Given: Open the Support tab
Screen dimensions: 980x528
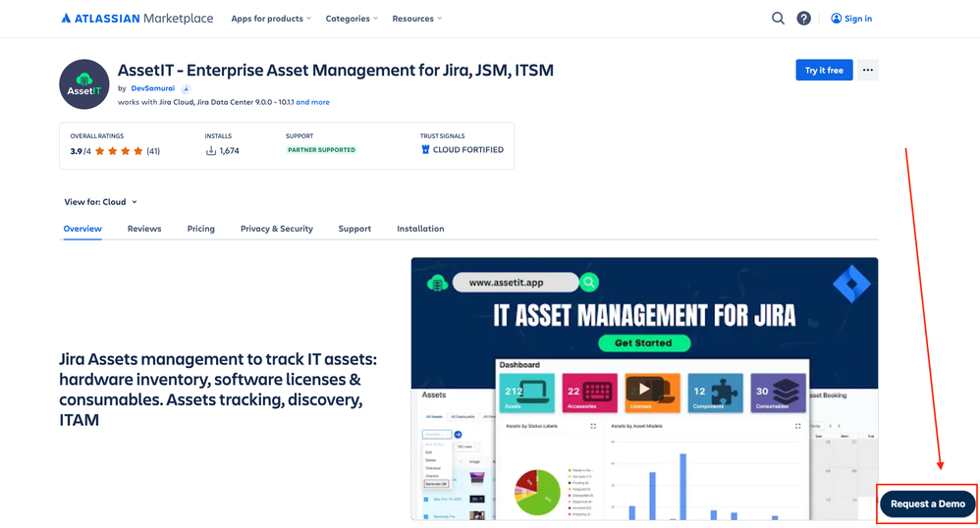Looking at the screenshot, I should point(354,229).
